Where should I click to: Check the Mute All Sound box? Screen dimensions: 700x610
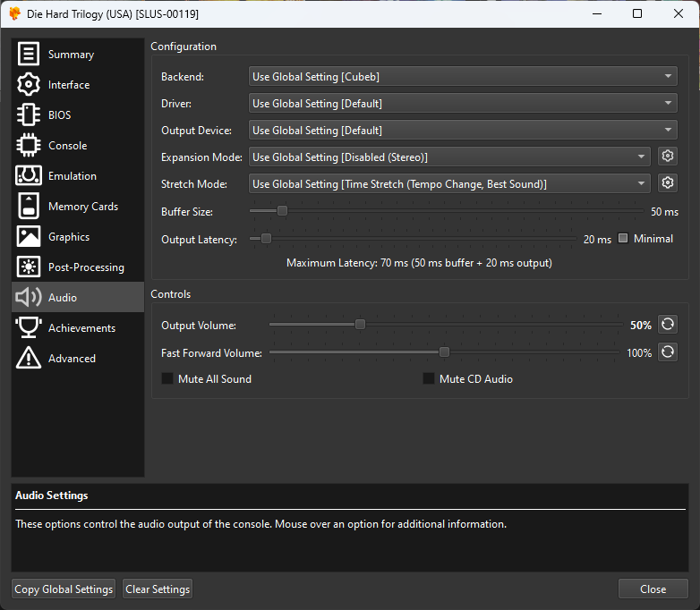pos(167,379)
